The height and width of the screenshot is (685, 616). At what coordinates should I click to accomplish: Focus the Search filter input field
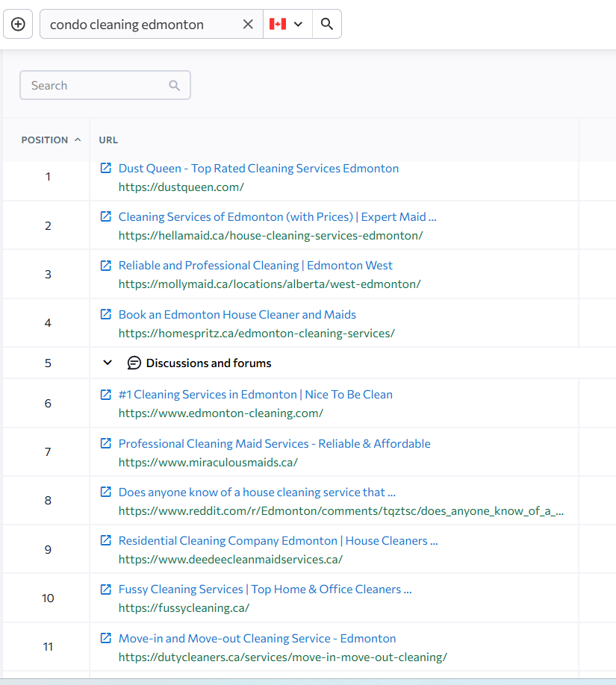[105, 85]
